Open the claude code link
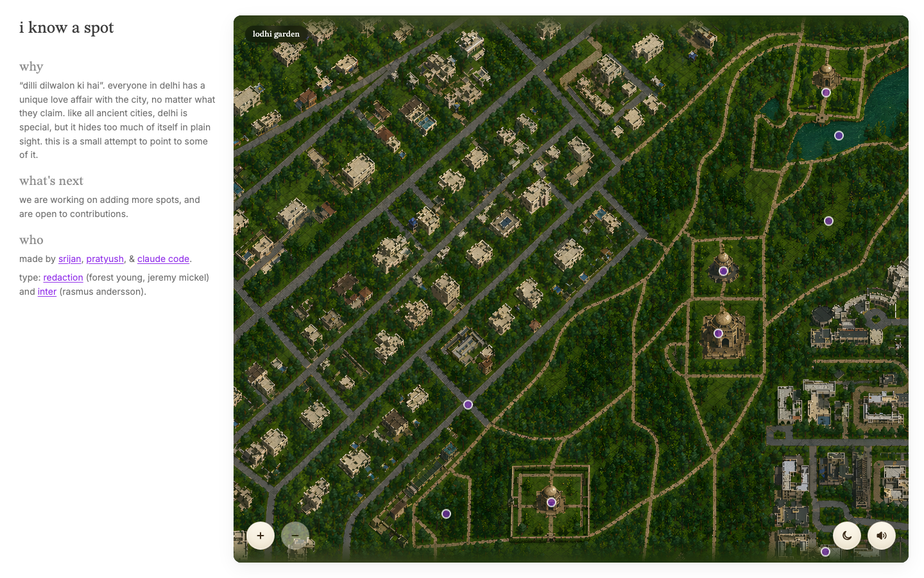 click(x=163, y=259)
